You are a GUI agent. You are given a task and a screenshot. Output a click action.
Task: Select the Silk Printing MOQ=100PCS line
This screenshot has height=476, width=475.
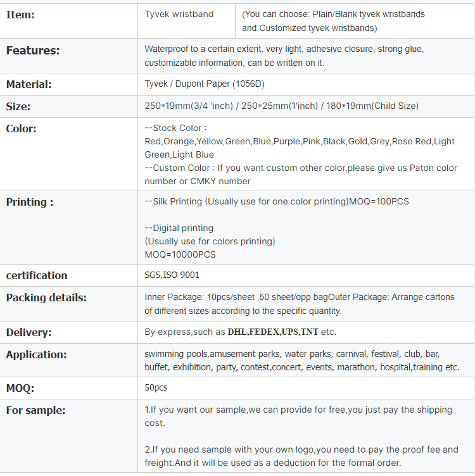click(x=277, y=201)
